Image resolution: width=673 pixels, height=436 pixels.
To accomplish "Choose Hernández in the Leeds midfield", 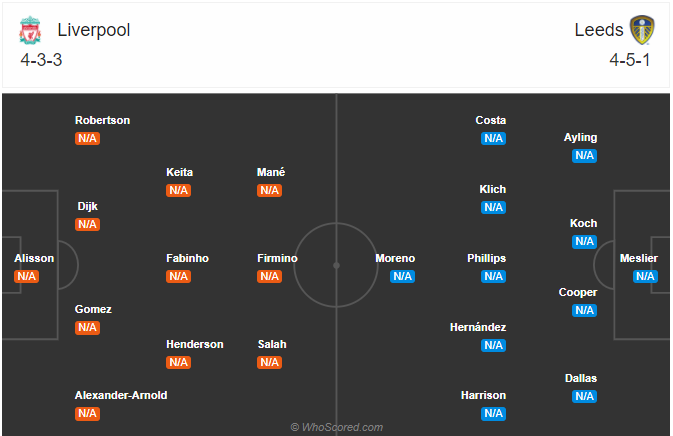I will pyautogui.click(x=478, y=327).
